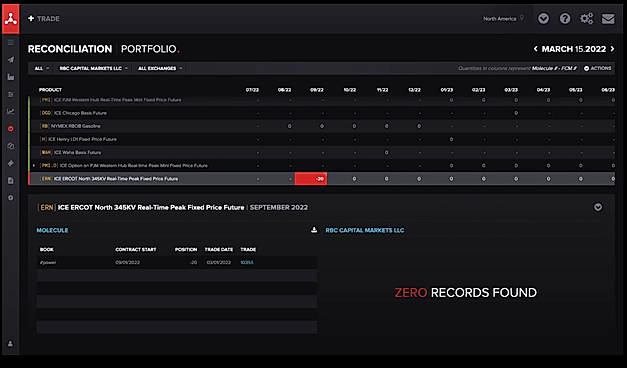Image resolution: width=627 pixels, height=368 pixels.
Task: Open the ALL filter dropdown
Action: coord(42,68)
